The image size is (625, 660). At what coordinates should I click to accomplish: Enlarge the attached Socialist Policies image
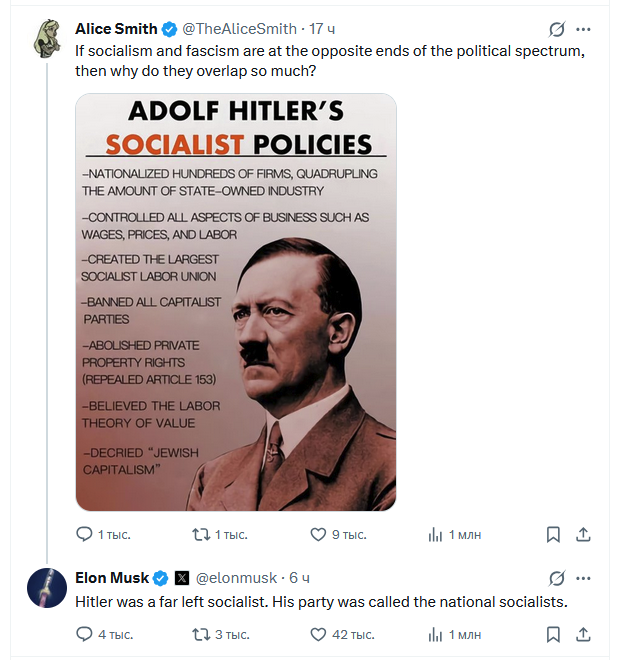[x=236, y=302]
